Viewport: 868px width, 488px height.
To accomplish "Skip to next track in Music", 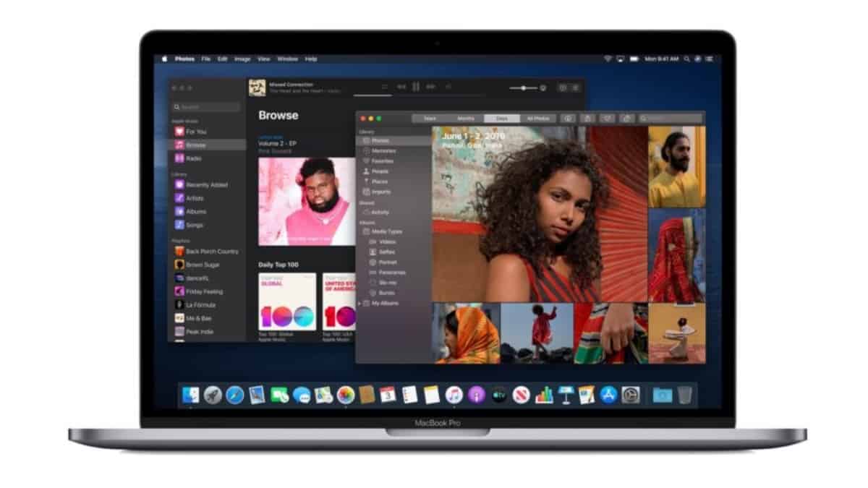I will pyautogui.click(x=431, y=87).
